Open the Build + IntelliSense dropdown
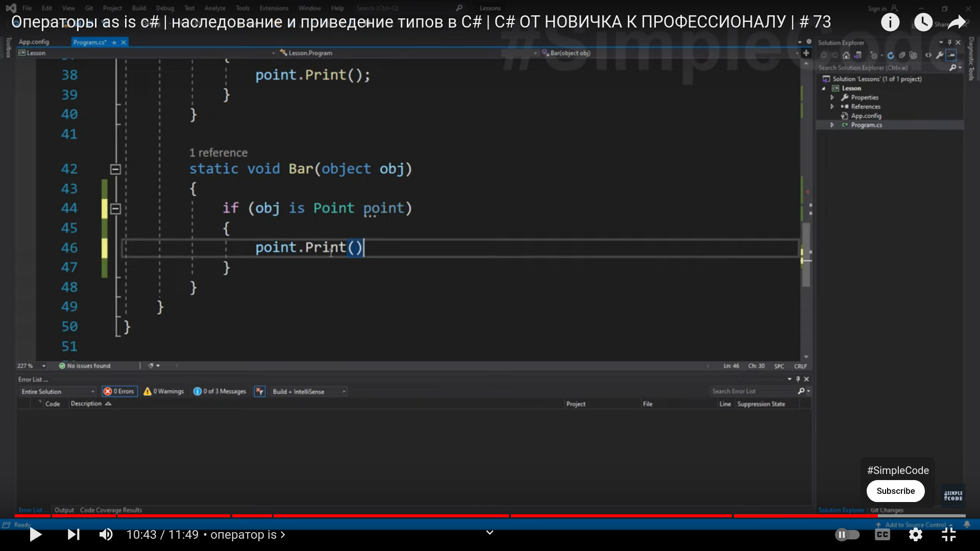Screen dimensions: 980x551 [309, 391]
